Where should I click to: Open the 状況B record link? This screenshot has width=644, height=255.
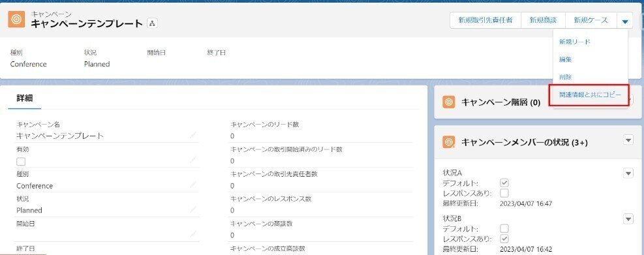(452, 218)
